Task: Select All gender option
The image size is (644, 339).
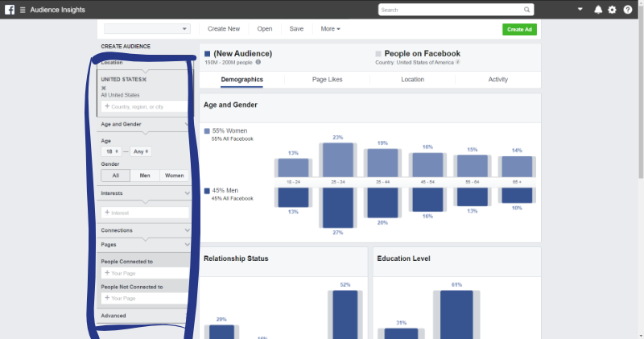Action: 115,176
